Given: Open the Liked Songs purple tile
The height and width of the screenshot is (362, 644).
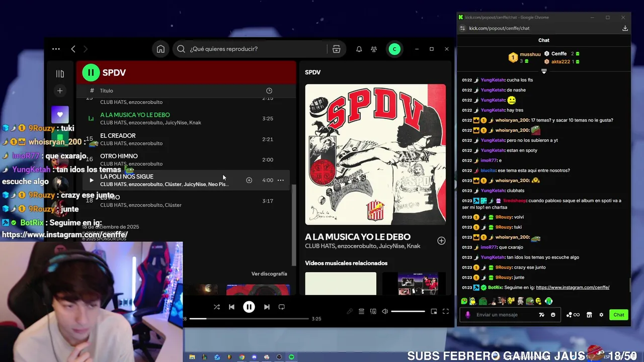Looking at the screenshot, I should coord(60,114).
